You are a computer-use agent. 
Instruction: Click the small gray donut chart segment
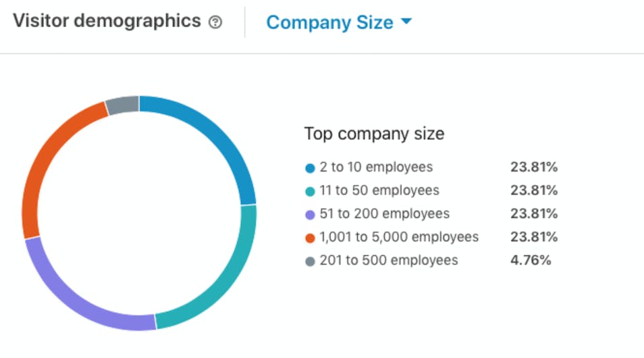(x=123, y=105)
